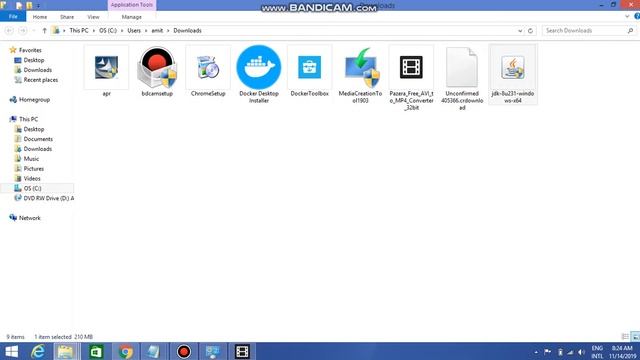This screenshot has height=360, width=640.
Task: Select the Docker Desktop Installer icon
Action: (x=259, y=68)
